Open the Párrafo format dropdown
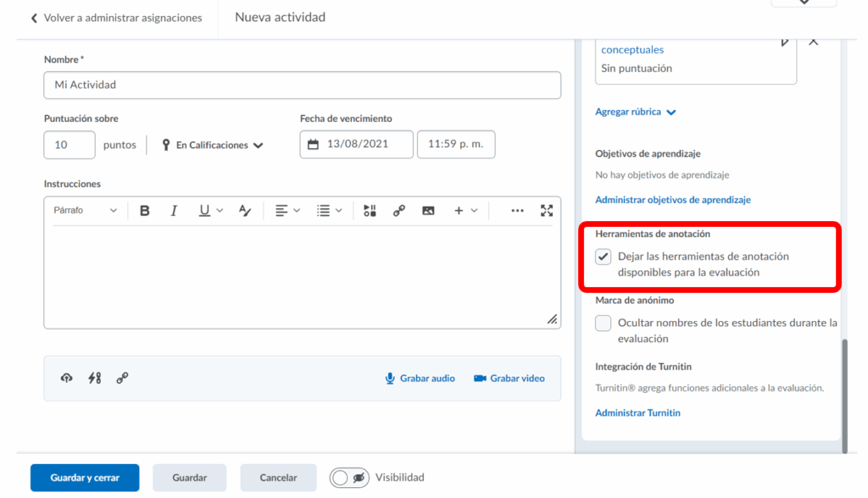Viewport: 868px width, 498px height. coord(85,211)
